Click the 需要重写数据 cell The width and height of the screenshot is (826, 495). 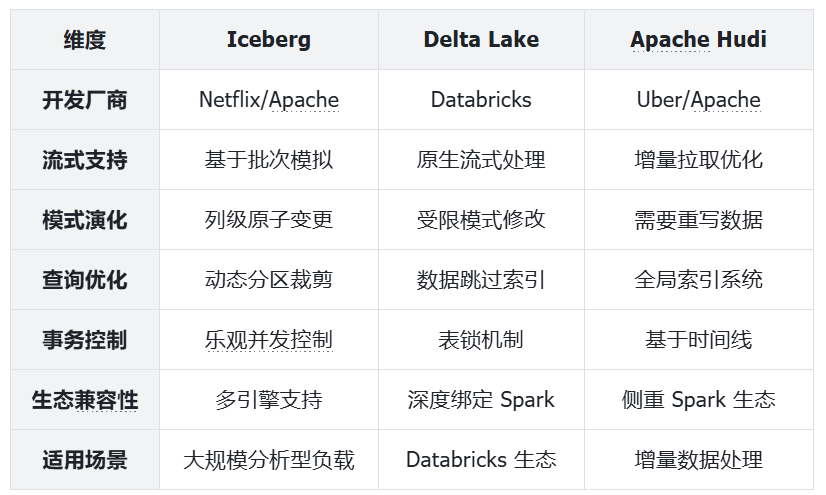click(698, 220)
